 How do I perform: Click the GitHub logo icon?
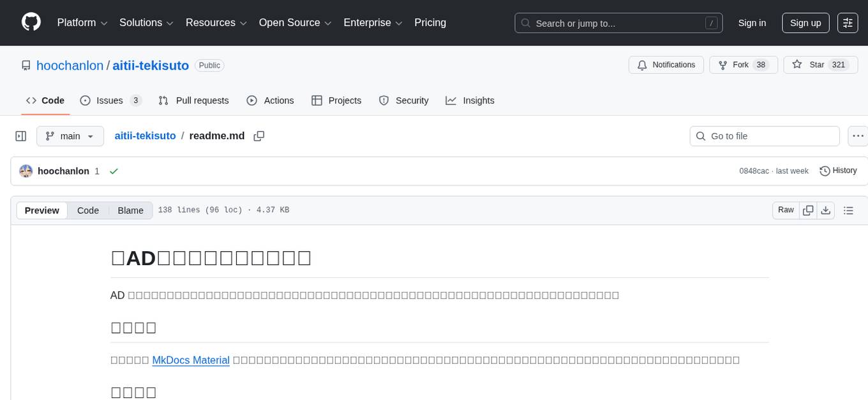tap(31, 22)
